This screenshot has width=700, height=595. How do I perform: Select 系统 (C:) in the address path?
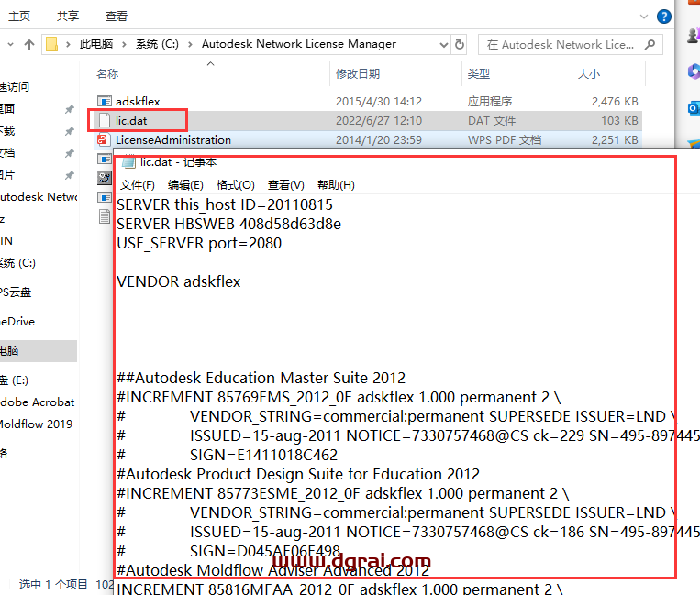pyautogui.click(x=157, y=44)
